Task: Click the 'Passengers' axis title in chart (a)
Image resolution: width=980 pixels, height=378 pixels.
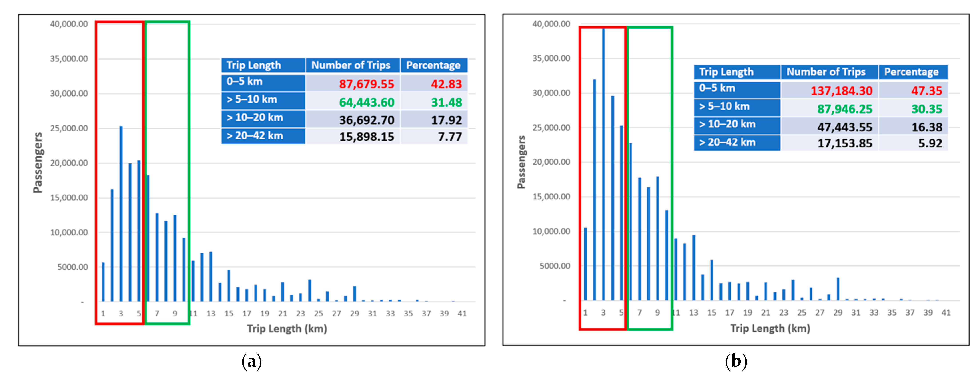Action: tap(38, 163)
